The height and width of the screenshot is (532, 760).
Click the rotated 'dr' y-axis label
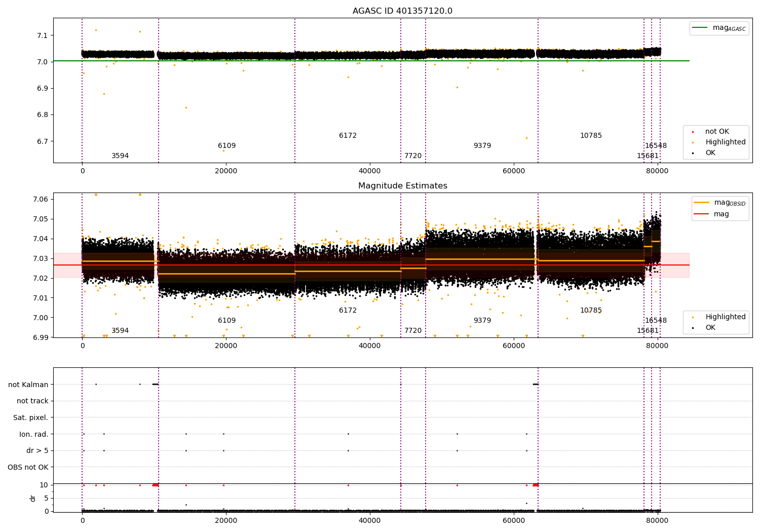[33, 498]
